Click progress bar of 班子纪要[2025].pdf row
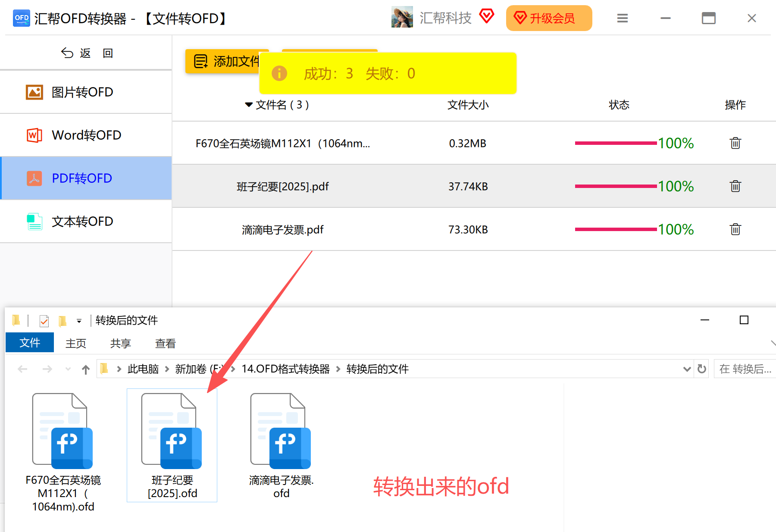The width and height of the screenshot is (776, 532). [x=616, y=186]
